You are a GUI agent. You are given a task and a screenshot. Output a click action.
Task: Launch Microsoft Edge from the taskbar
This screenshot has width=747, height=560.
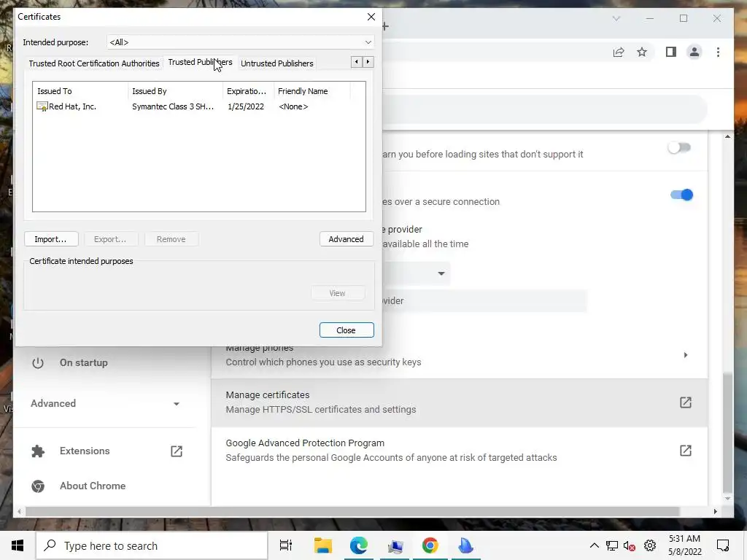[359, 545]
